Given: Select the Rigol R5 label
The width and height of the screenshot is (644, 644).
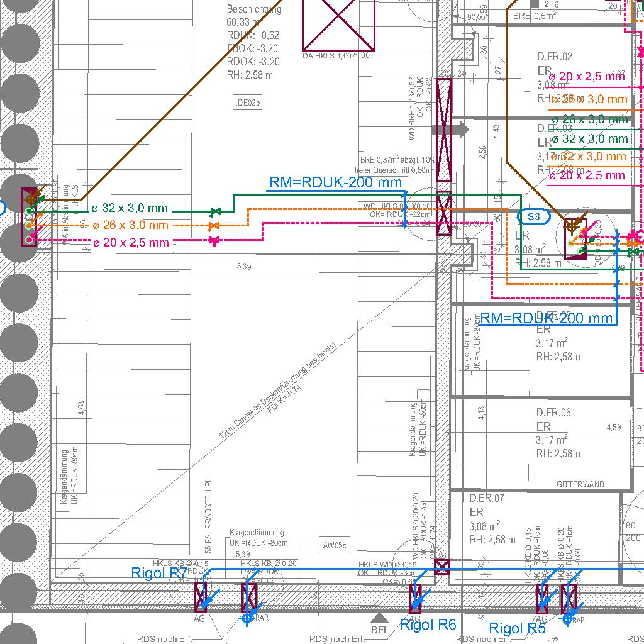Looking at the screenshot, I should pyautogui.click(x=517, y=628).
